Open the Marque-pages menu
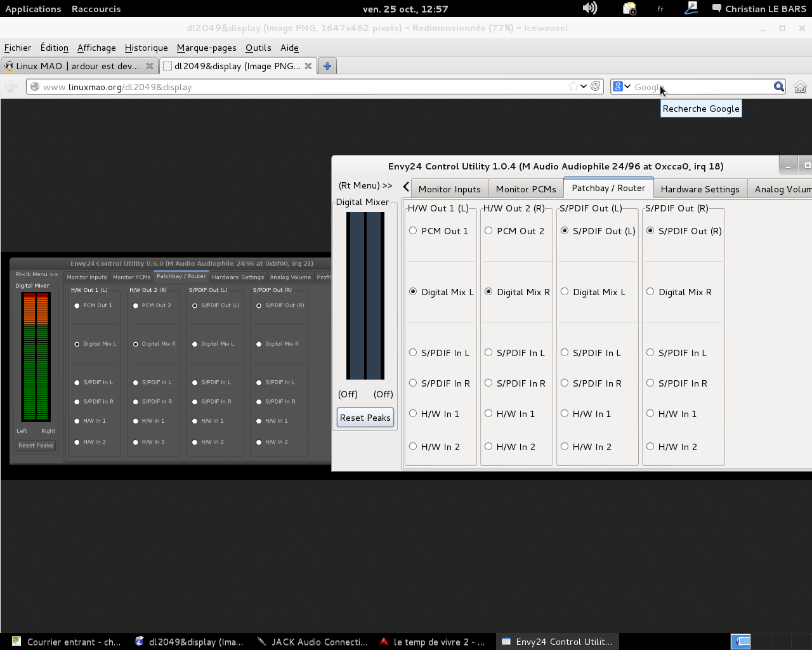 coord(207,48)
